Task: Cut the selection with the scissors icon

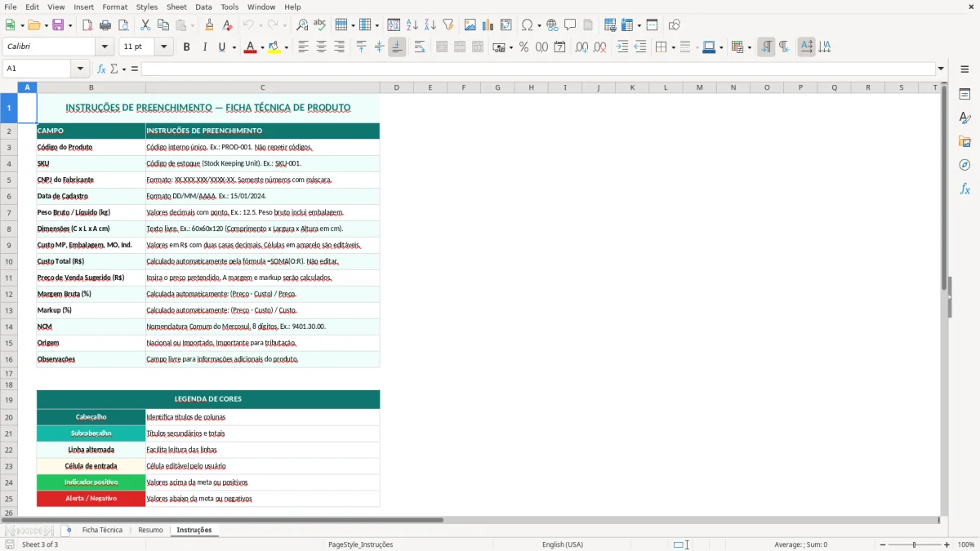Action: point(145,25)
